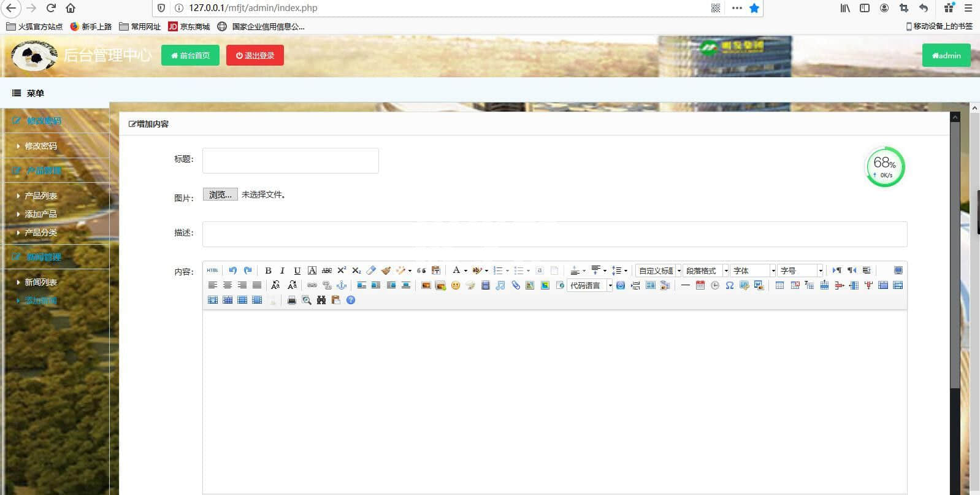Open the 字体 font family dropdown

pyautogui.click(x=753, y=271)
